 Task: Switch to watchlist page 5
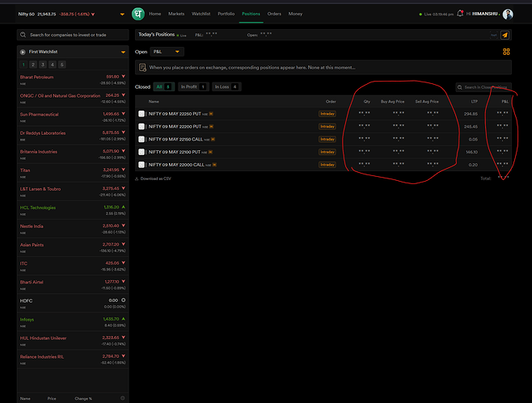click(x=61, y=65)
